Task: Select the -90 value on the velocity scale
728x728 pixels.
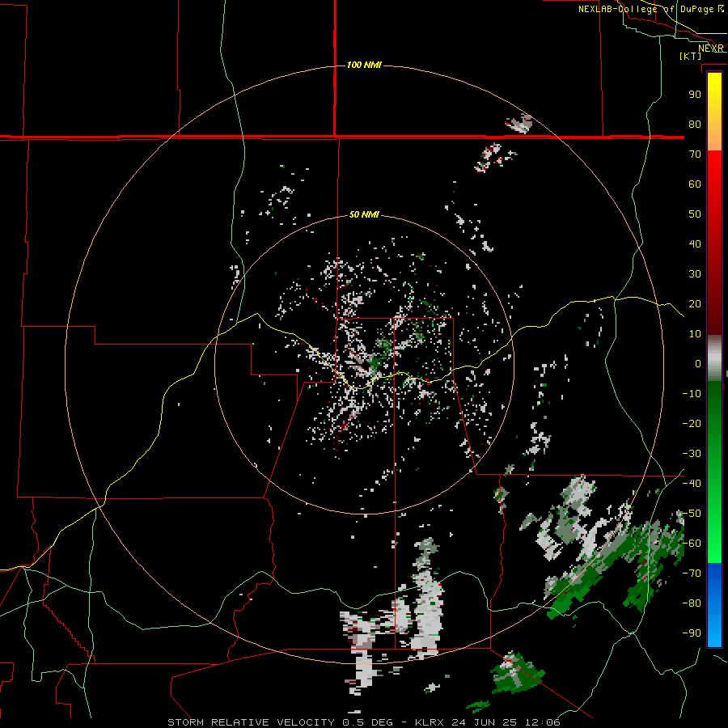Action: pyautogui.click(x=692, y=633)
